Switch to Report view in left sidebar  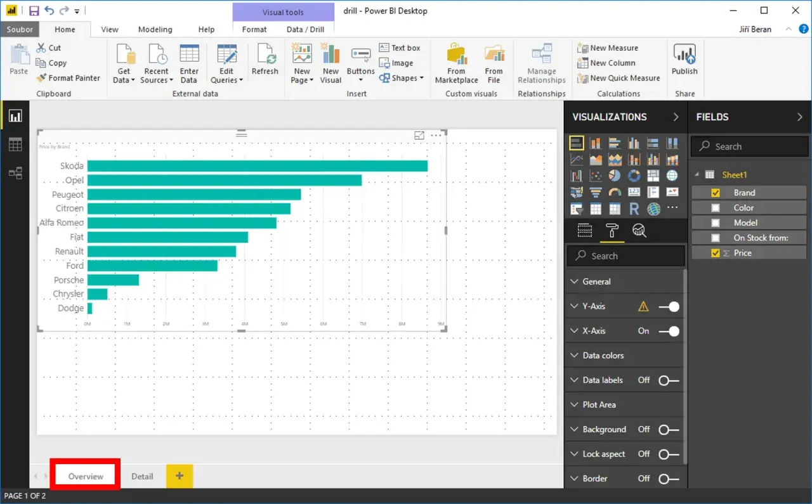[x=15, y=116]
